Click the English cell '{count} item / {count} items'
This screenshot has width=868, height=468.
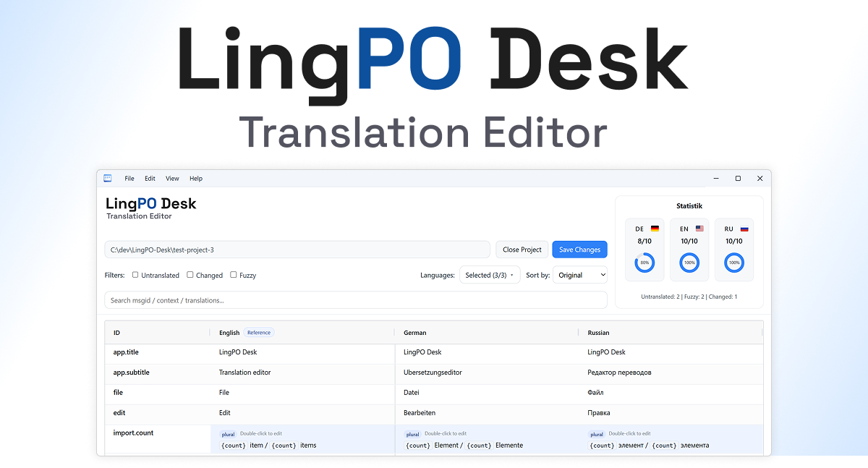[269, 446]
